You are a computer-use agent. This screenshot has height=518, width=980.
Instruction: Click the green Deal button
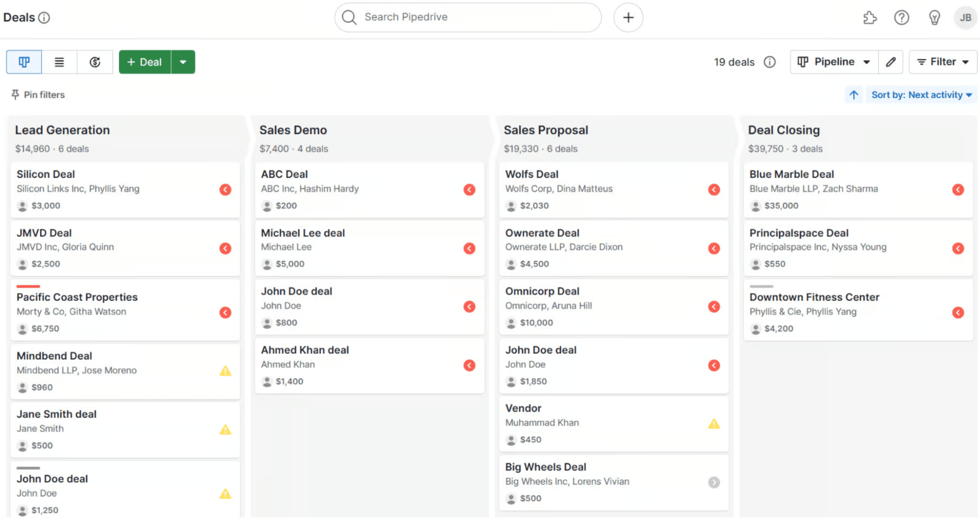point(145,62)
